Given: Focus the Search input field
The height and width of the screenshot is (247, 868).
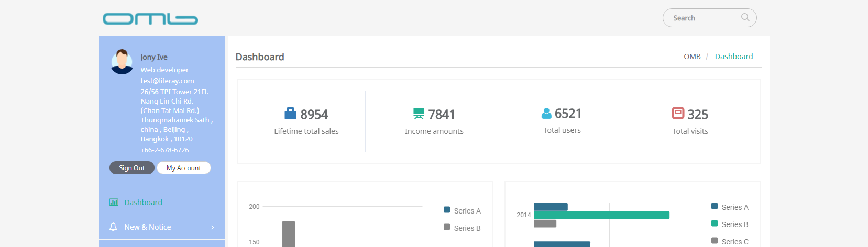Looking at the screenshot, I should point(702,18).
